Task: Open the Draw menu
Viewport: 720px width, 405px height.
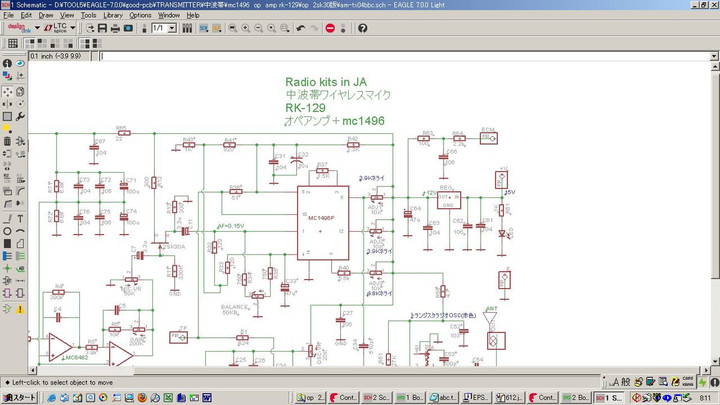Action: [44, 15]
